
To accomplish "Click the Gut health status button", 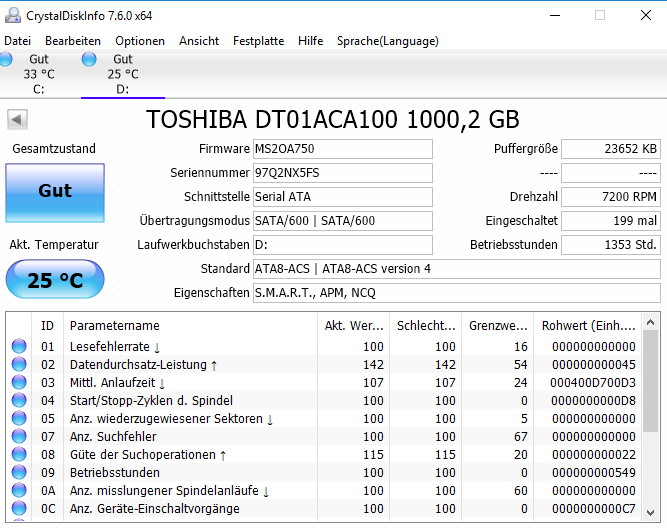I will 55,193.
